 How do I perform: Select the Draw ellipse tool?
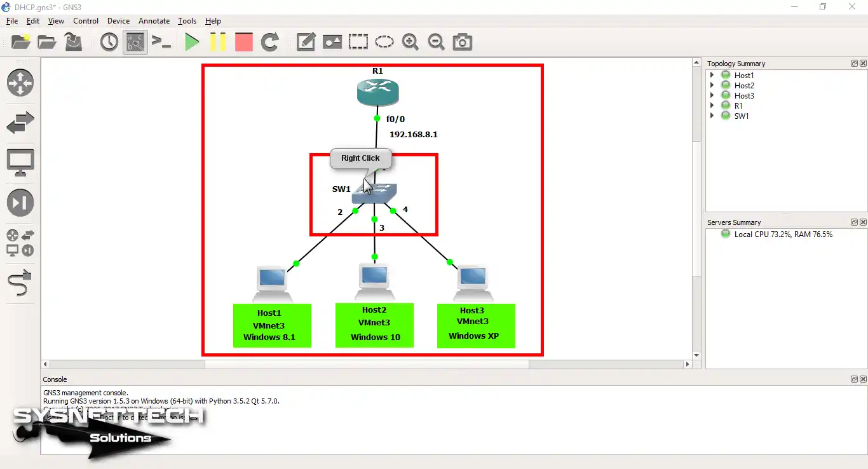pyautogui.click(x=384, y=42)
